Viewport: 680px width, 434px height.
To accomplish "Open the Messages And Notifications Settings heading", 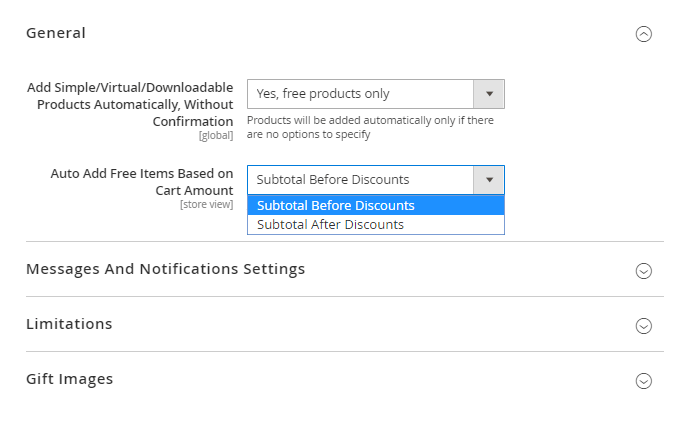I will [x=165, y=269].
